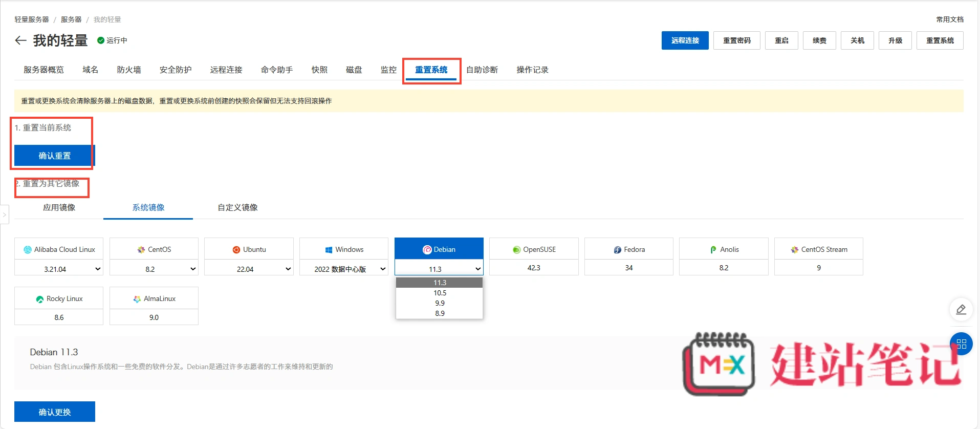The image size is (980, 429).
Task: Click the Debian 11.3 description heading
Action: pos(54,352)
